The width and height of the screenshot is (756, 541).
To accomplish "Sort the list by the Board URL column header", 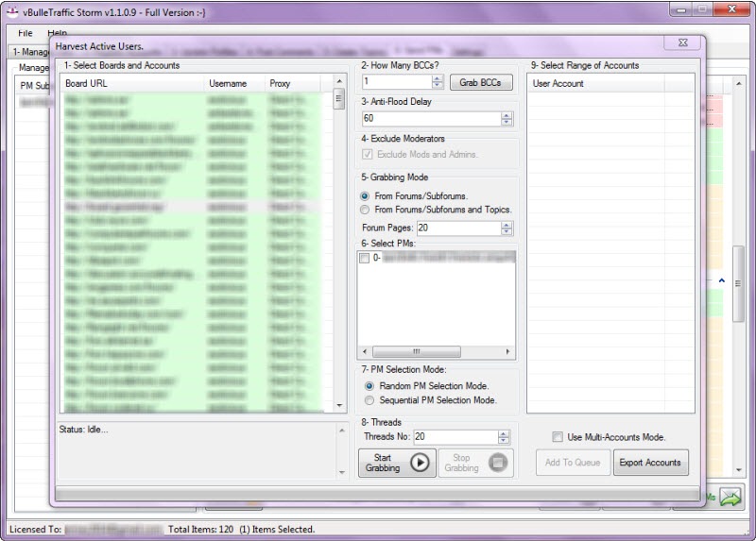I will tap(132, 84).
